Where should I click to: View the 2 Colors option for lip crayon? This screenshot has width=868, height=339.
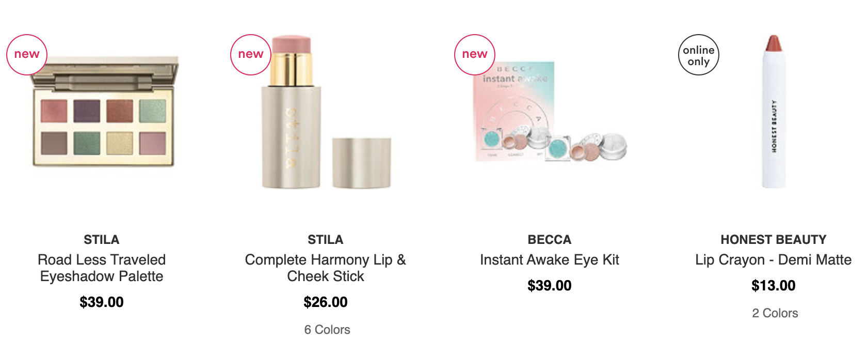pos(775,313)
